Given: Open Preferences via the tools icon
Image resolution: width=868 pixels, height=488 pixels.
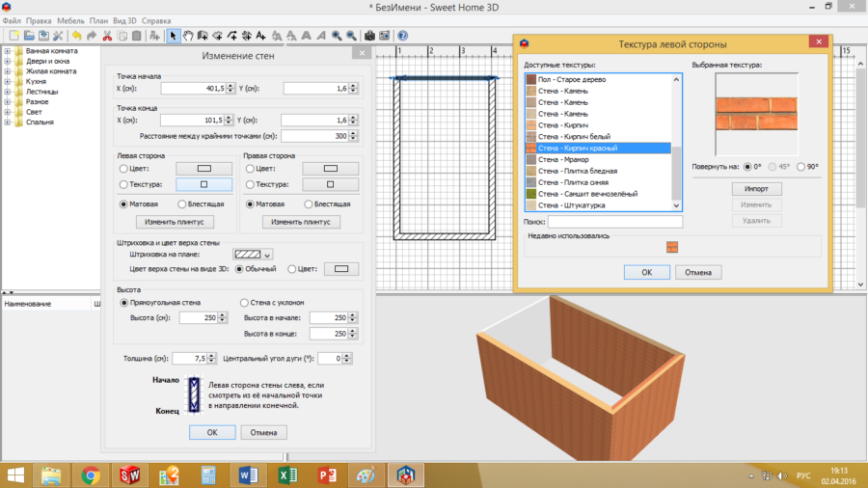Looking at the screenshot, I should pyautogui.click(x=58, y=36).
